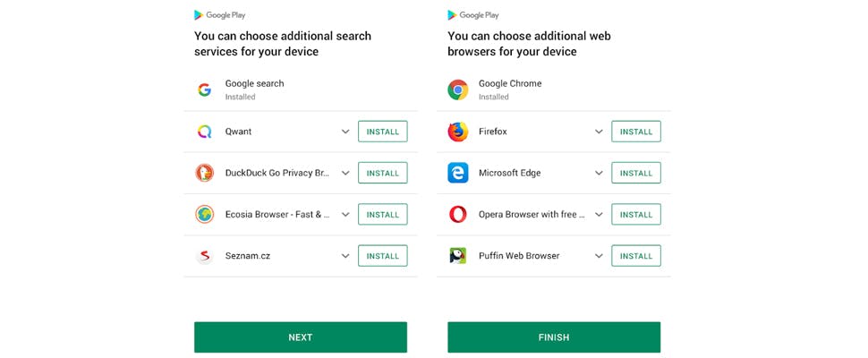Expand the Firefox details chevron

[599, 132]
